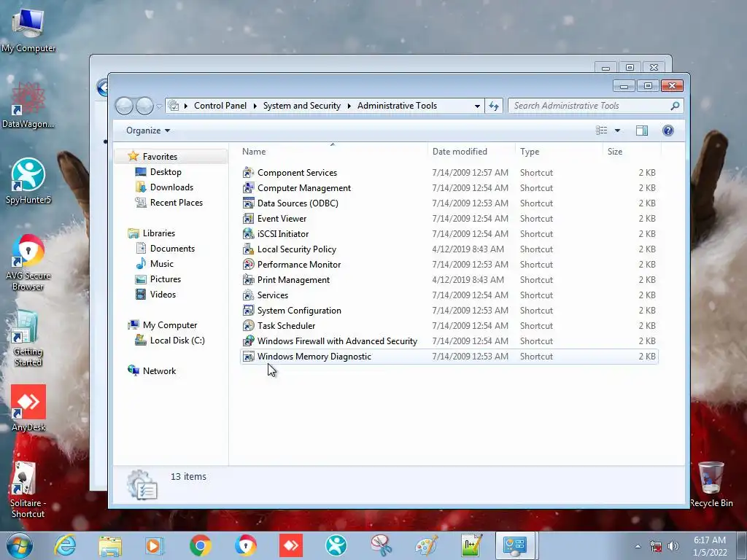747x560 pixels.
Task: Click the Refresh button beside the address bar
Action: point(494,106)
